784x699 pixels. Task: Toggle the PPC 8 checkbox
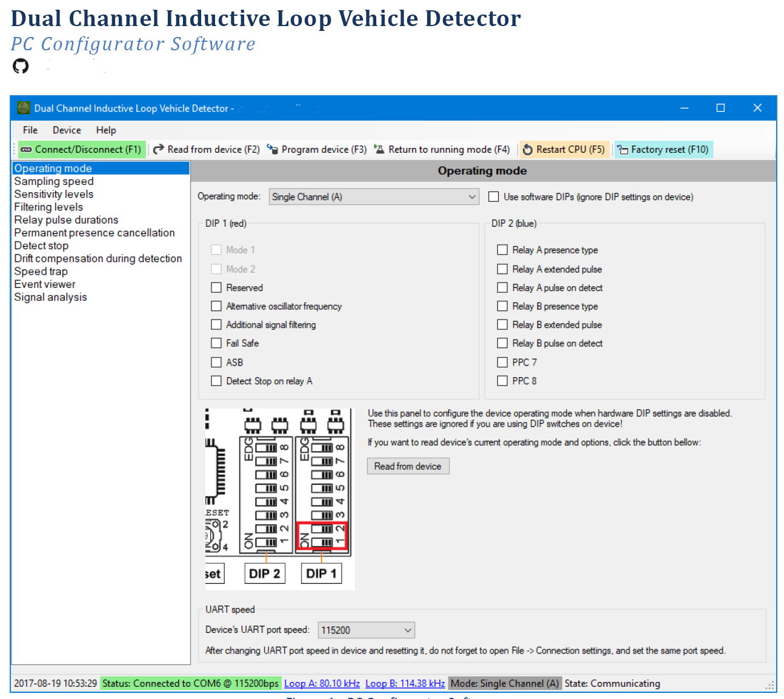[x=502, y=381]
